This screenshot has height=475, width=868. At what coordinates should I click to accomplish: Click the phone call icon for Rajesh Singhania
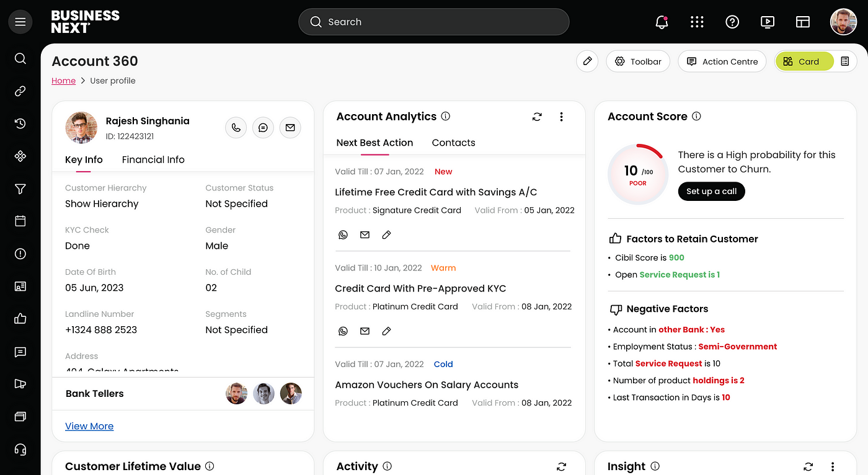[x=236, y=128]
